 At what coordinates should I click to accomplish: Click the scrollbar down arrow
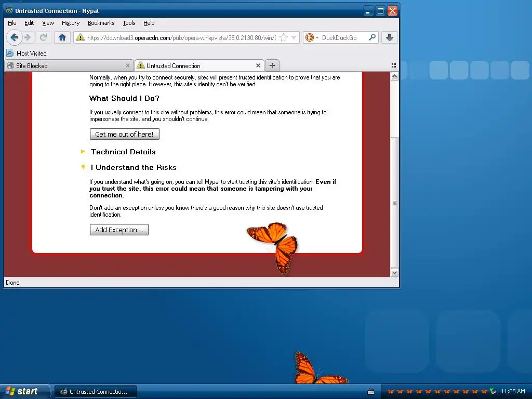[x=394, y=272]
